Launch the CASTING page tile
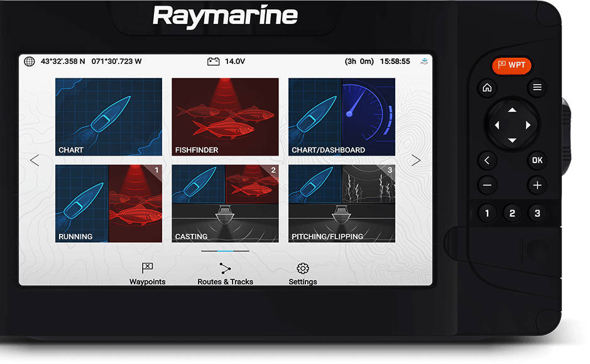This screenshot has height=364, width=590. (225, 203)
